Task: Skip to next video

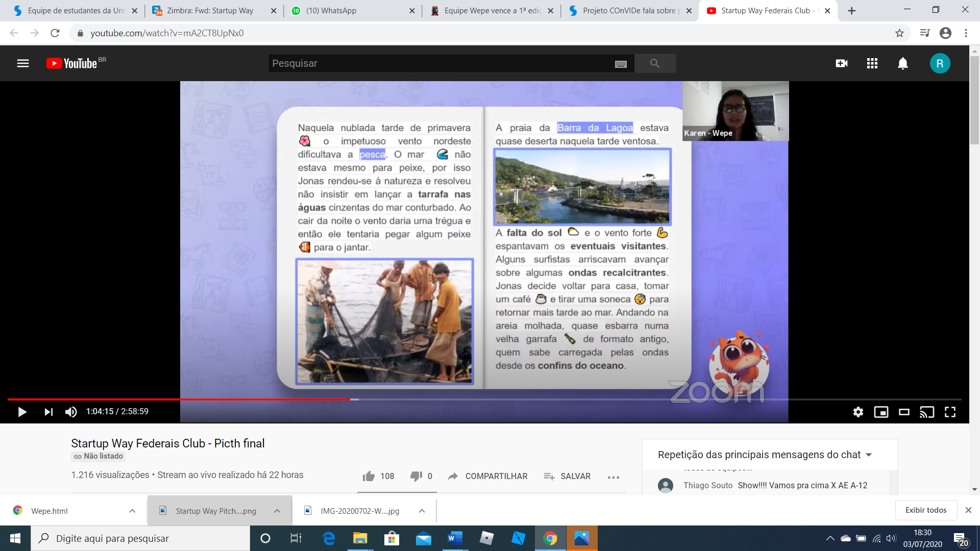Action: (48, 412)
